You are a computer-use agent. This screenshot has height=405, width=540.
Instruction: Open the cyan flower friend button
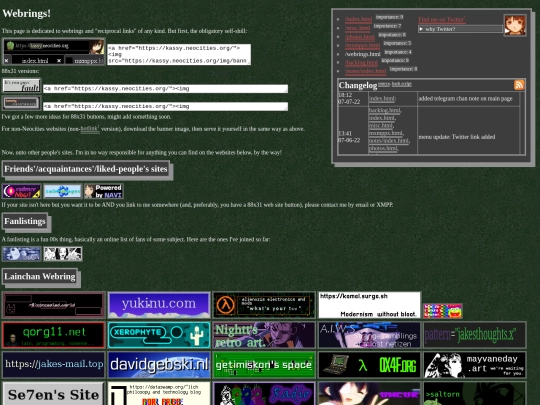point(63,191)
